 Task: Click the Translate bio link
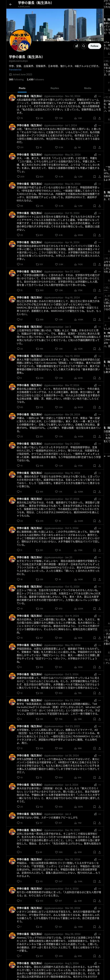(15, 70)
